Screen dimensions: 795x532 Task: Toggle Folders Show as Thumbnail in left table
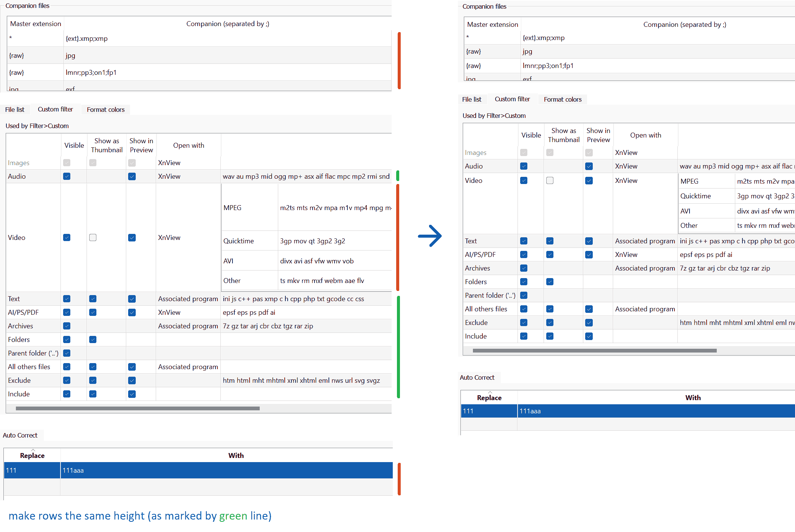[x=93, y=340]
